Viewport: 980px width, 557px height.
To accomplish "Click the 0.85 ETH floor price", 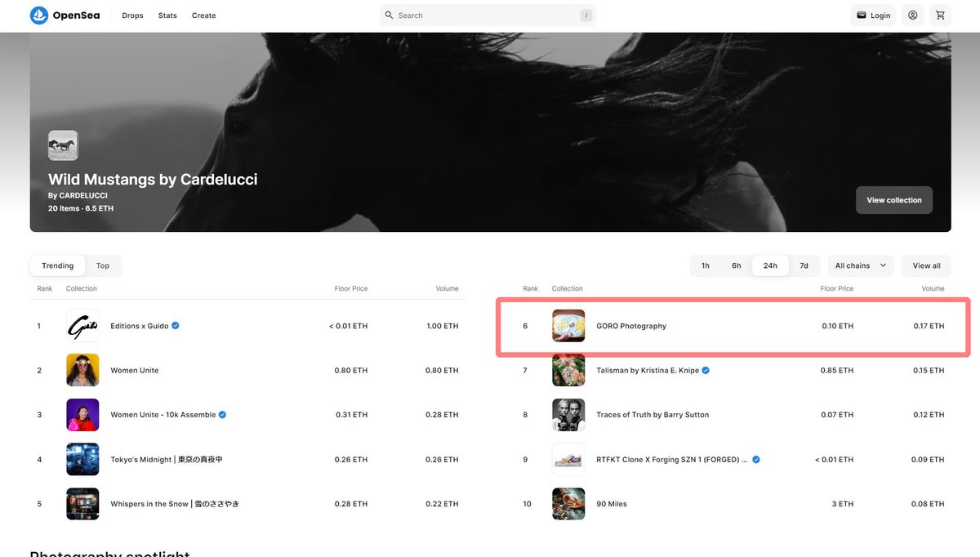I will 837,370.
